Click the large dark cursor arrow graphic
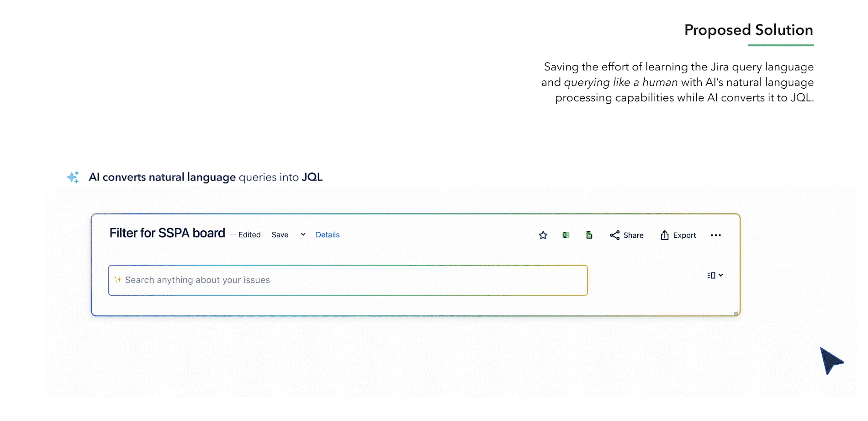 830,360
